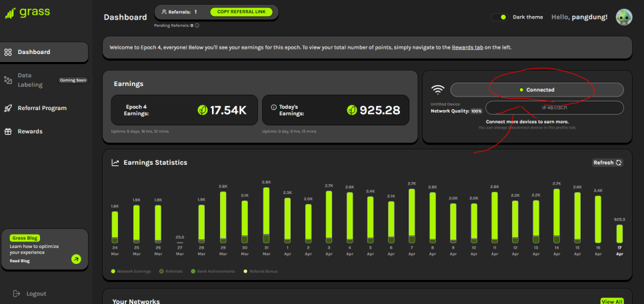The height and width of the screenshot is (304, 644).
Task: Click the Network Quality 100% badge
Action: pos(477,111)
